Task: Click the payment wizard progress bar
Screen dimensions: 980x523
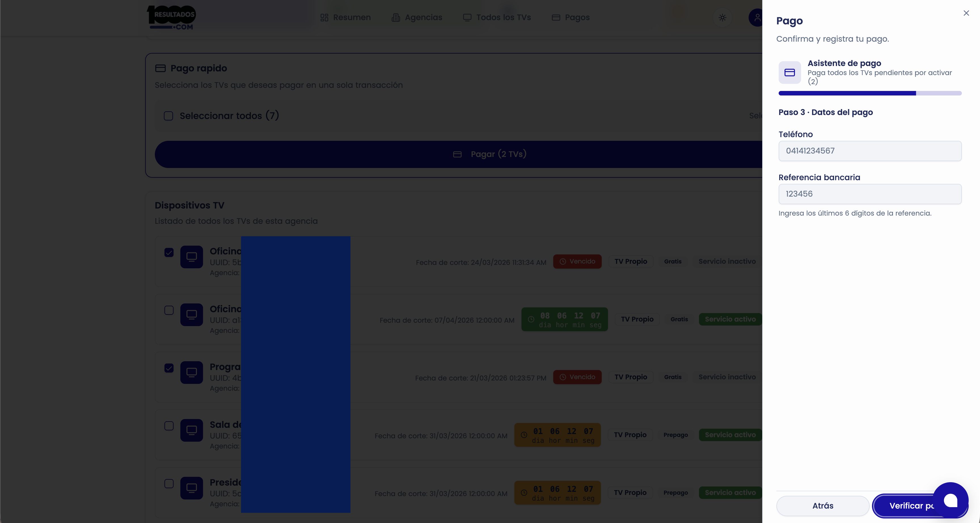Action: [x=870, y=93]
